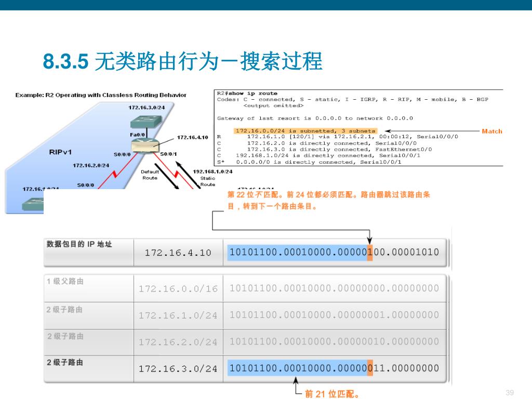The width and height of the screenshot is (532, 399).
Task: Click the Default Route label
Action: click(x=150, y=175)
